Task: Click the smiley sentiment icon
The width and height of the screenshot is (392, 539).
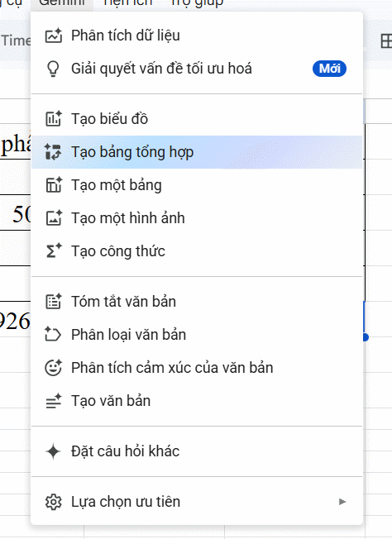Action: 54,368
